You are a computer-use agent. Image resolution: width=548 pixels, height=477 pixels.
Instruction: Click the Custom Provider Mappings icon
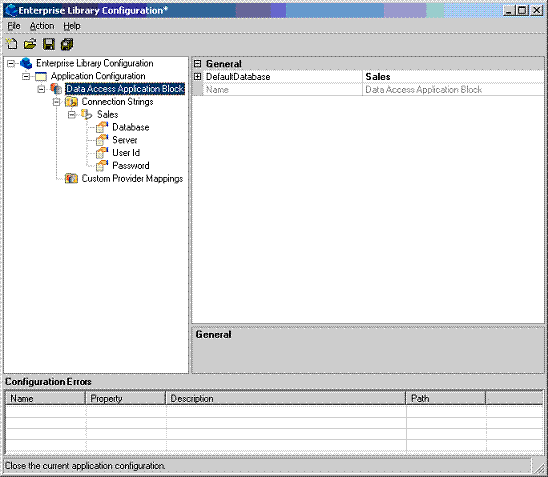click(71, 179)
